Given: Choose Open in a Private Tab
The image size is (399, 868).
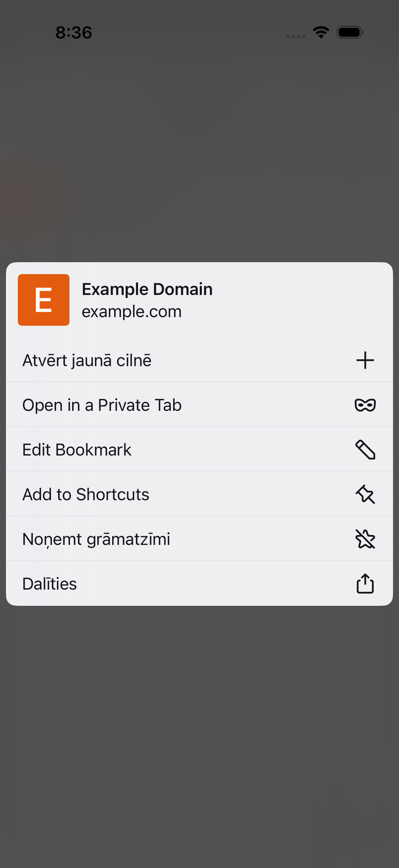Looking at the screenshot, I should (199, 405).
